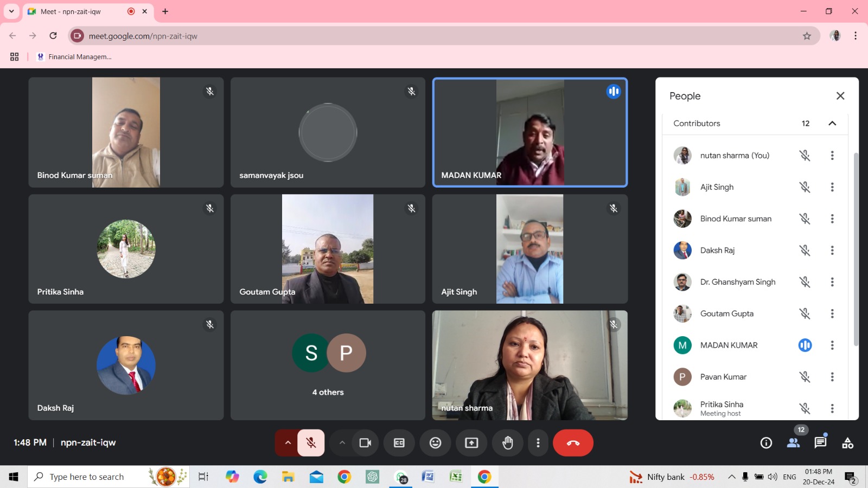Open the Financial Management bookmark
868x488 pixels.
74,57
